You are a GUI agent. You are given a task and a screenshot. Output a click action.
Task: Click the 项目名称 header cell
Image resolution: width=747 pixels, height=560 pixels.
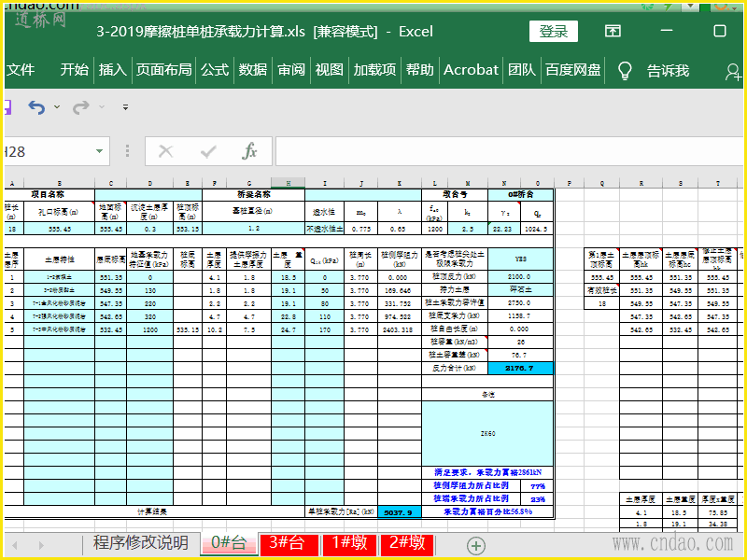[x=49, y=195]
